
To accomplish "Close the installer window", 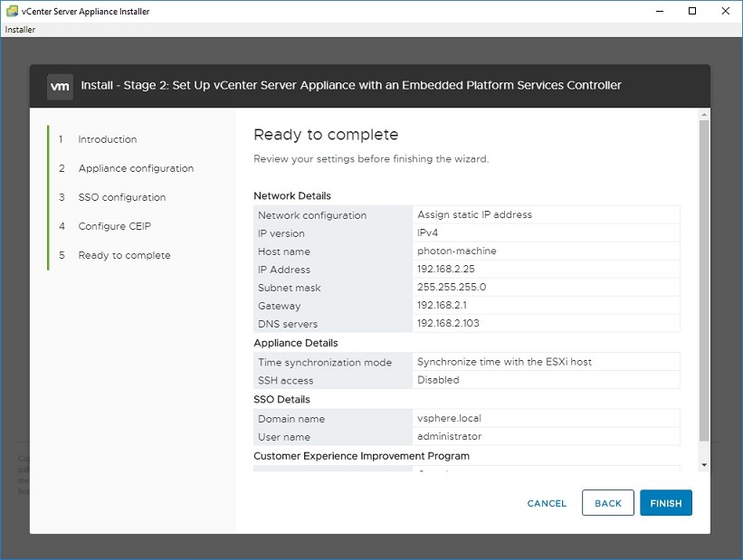I will 726,11.
